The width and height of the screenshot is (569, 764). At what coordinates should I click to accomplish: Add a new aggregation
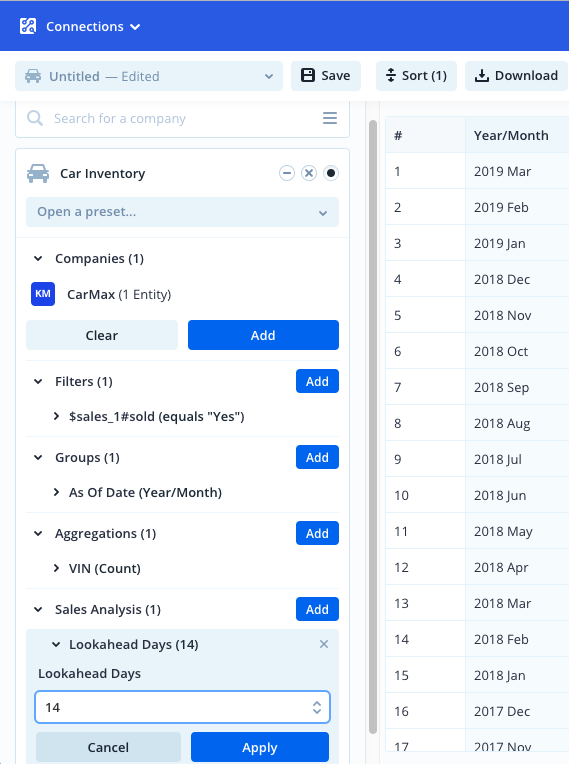point(317,533)
